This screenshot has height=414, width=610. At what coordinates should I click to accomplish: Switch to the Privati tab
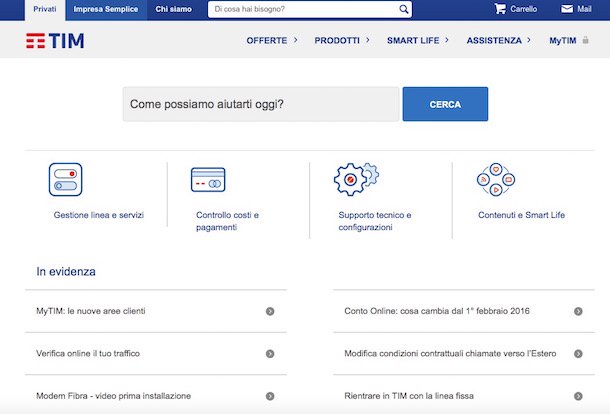tap(45, 10)
